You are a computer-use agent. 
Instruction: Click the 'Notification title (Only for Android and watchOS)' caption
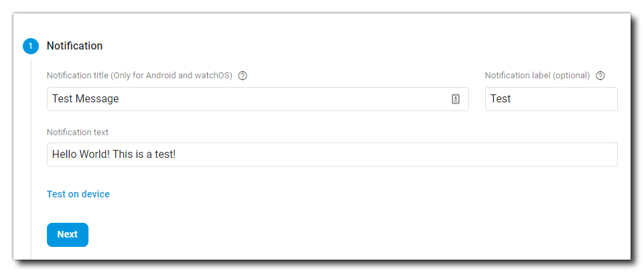[x=139, y=76]
